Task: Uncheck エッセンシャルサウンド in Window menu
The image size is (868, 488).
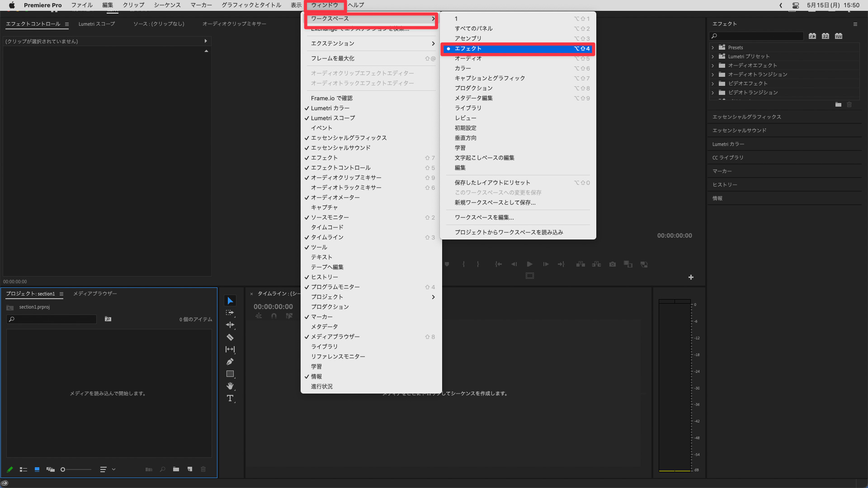Action: tap(340, 148)
